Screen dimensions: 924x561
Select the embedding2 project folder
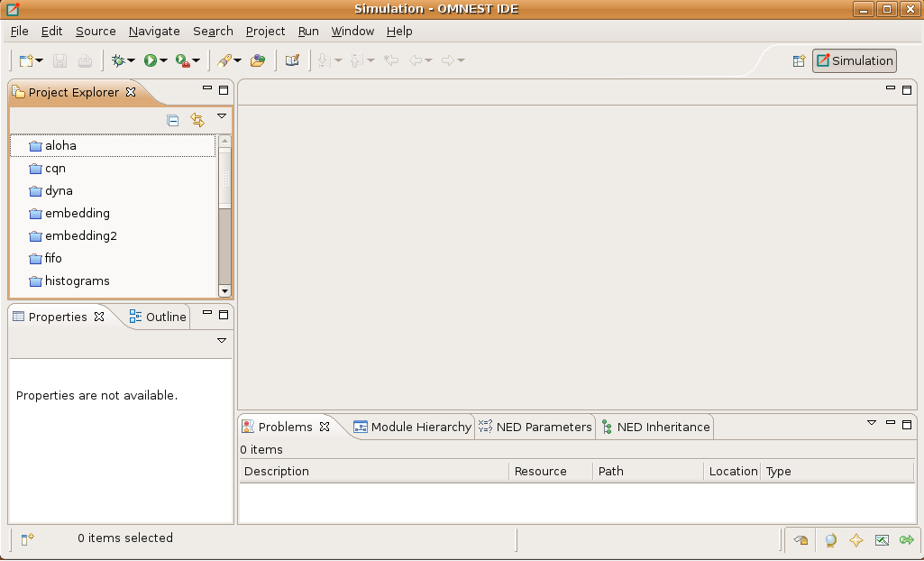(113, 235)
